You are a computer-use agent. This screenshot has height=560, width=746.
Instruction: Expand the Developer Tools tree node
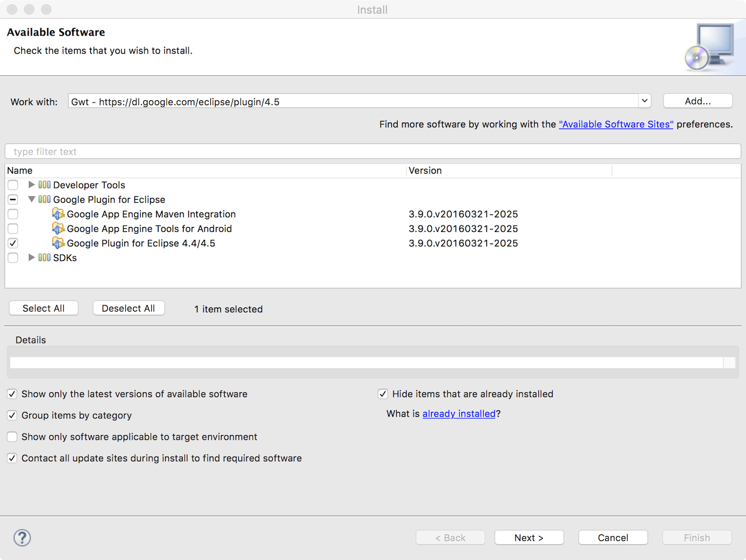[31, 185]
